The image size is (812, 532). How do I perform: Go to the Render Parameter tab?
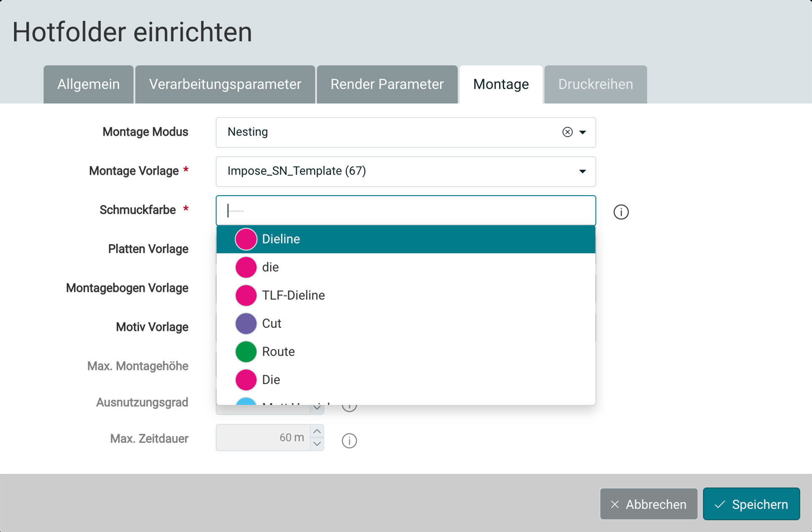(387, 85)
